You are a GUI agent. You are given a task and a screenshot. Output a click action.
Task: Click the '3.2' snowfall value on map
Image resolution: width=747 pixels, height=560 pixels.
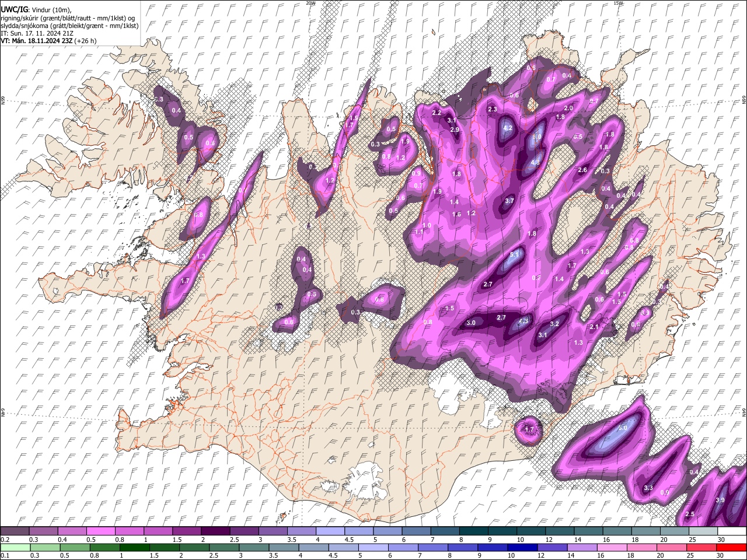[554, 324]
